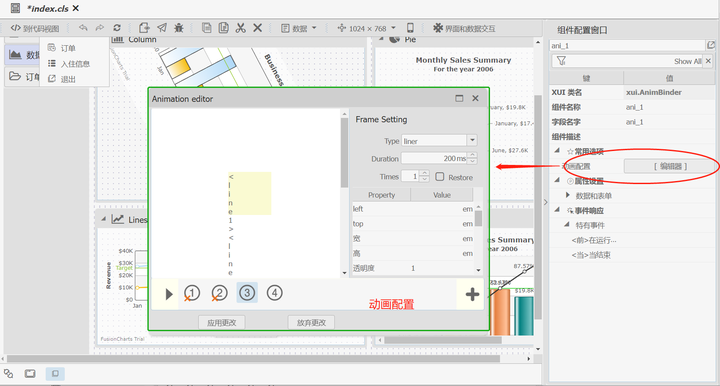Click the undo arrow in toolbar
720x386 pixels.
83,28
